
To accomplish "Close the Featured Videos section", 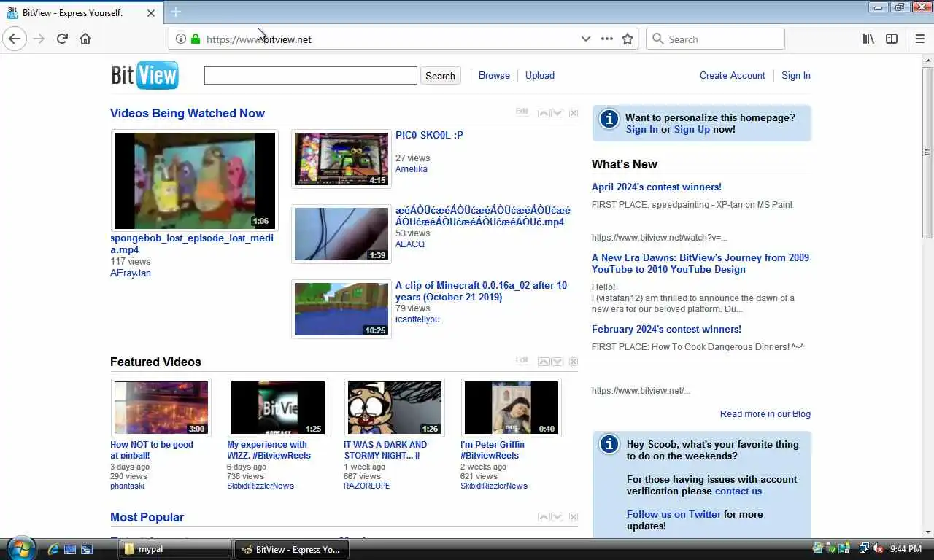I will (x=574, y=362).
